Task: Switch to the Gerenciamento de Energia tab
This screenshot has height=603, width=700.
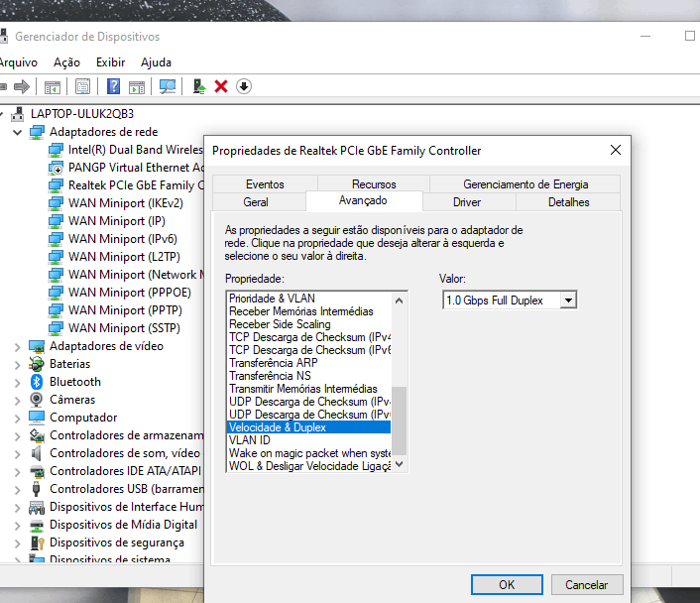Action: tap(525, 184)
